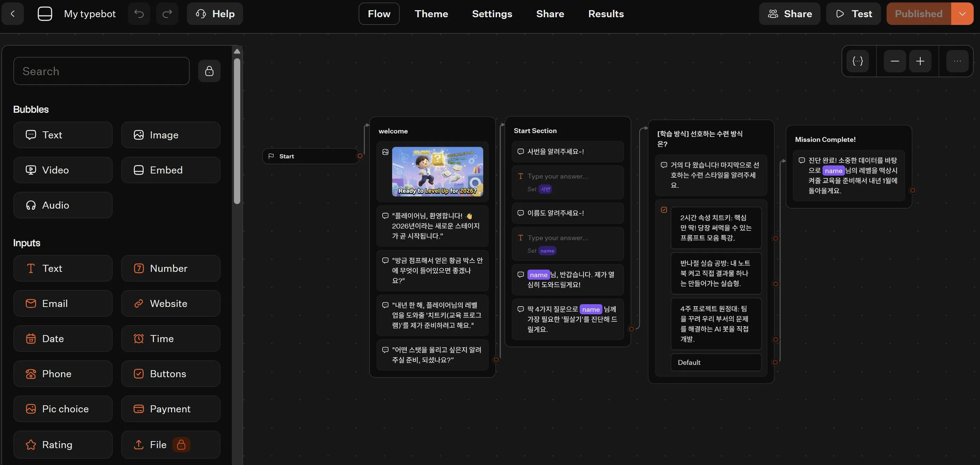This screenshot has height=465, width=980.
Task: Click the Default choice item
Action: (x=716, y=362)
